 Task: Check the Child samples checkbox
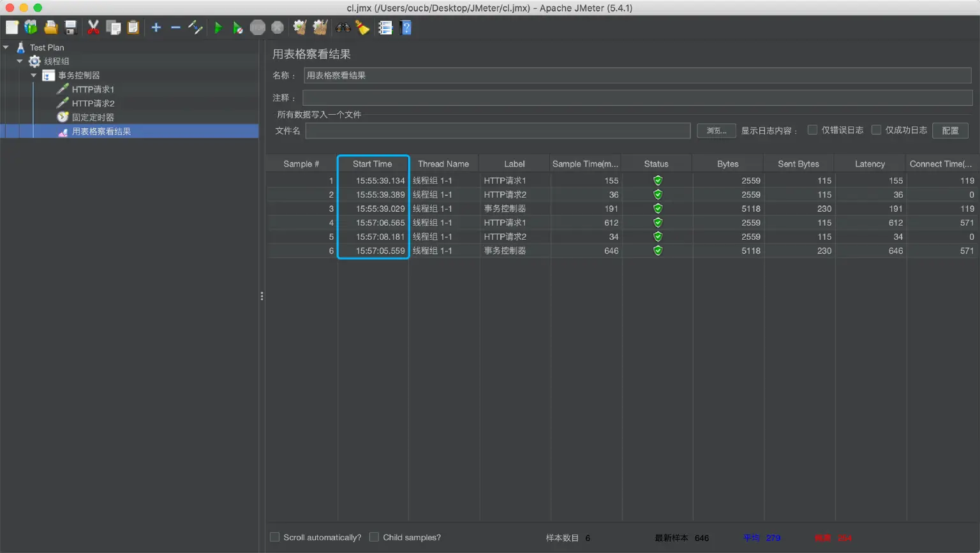coord(375,537)
